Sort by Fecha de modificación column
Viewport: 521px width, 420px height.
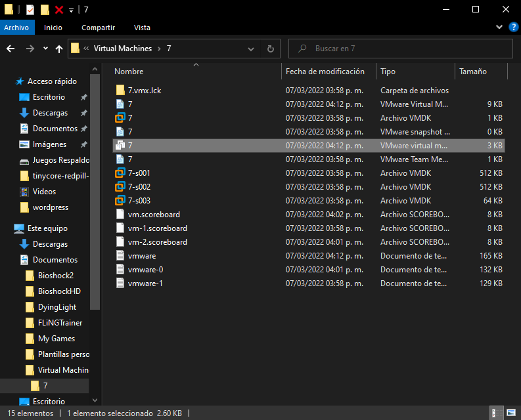[325, 72]
